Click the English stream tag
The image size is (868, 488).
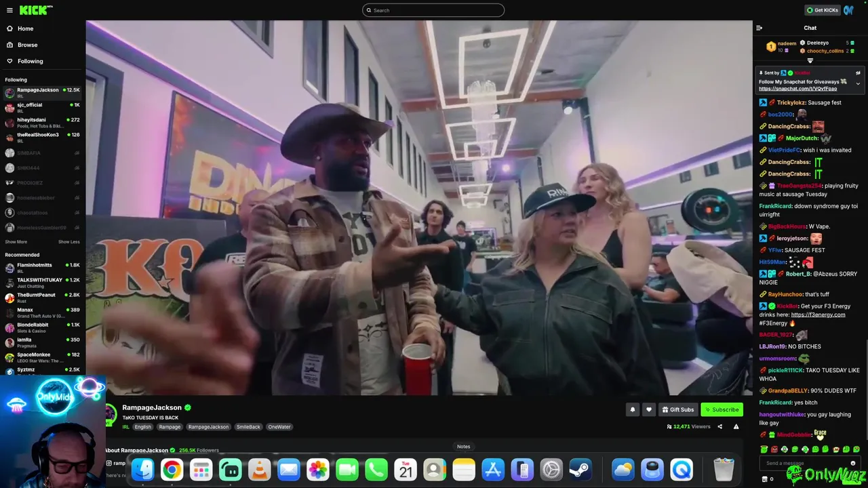pyautogui.click(x=143, y=427)
